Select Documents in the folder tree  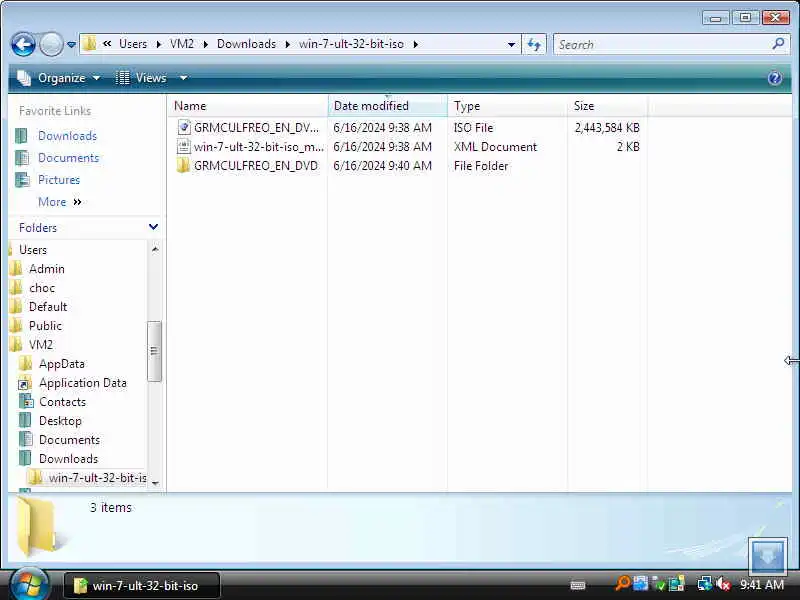(69, 440)
